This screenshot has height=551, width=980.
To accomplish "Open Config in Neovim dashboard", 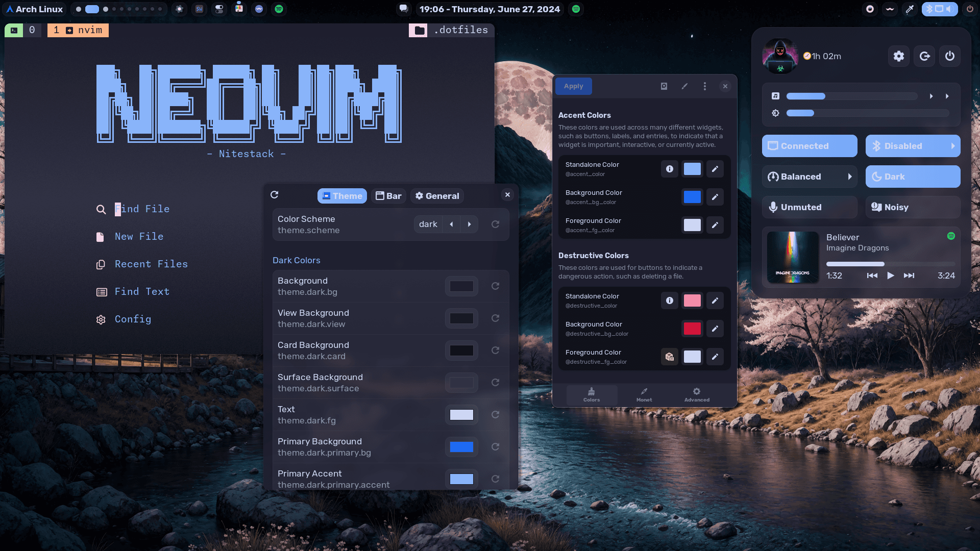I will (x=133, y=319).
